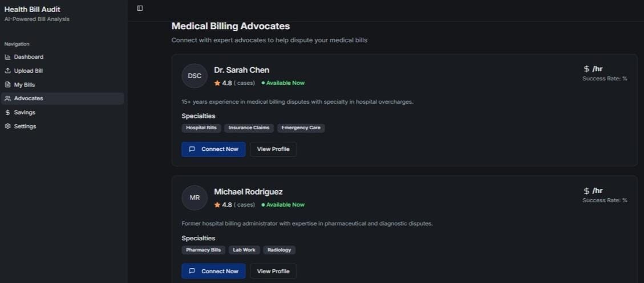Image resolution: width=644 pixels, height=283 pixels.
Task: Click the MR avatar for Michael Rodriguez
Action: [x=195, y=198]
